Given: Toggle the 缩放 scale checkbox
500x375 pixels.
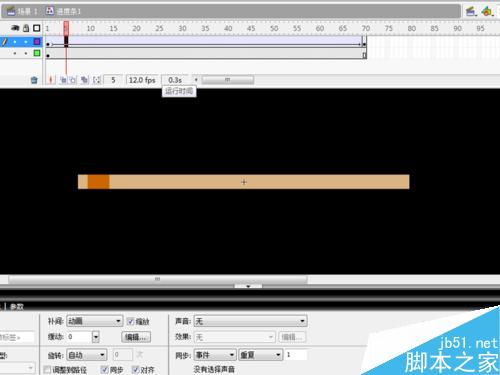Looking at the screenshot, I should (131, 322).
